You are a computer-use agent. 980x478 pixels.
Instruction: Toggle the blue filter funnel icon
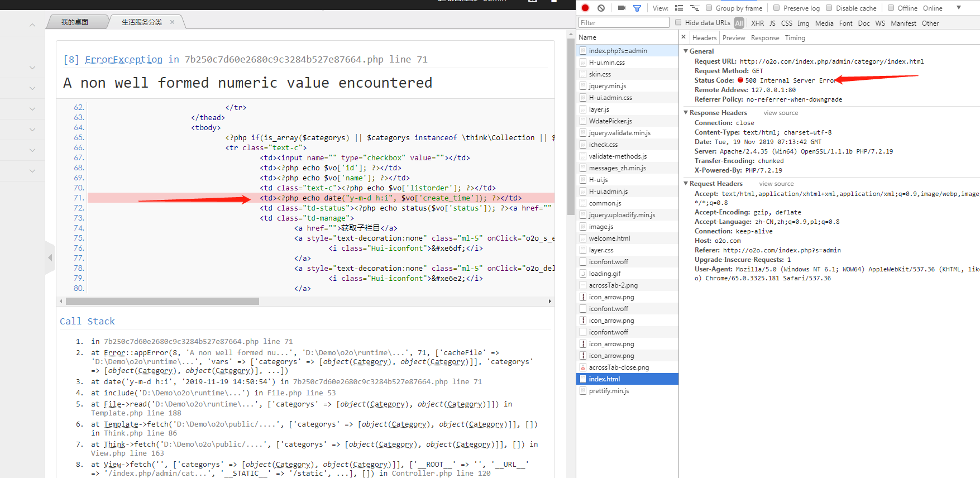(637, 8)
